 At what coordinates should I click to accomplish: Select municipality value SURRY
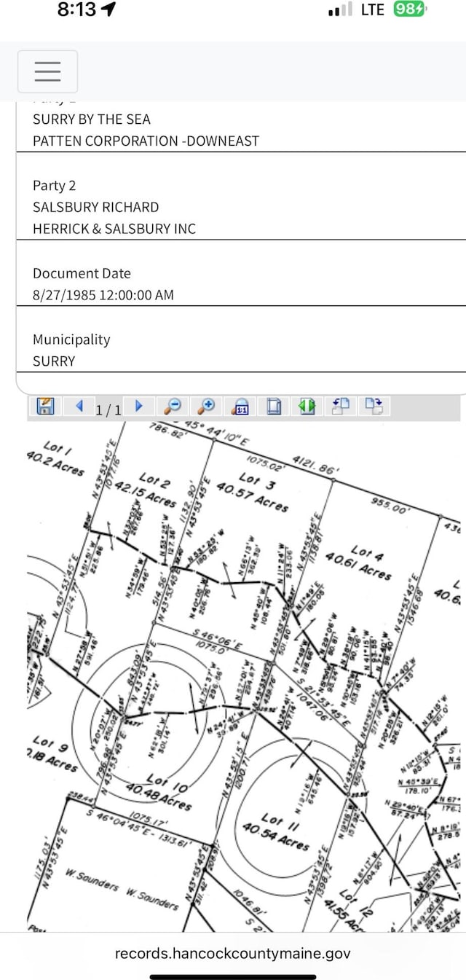click(54, 361)
